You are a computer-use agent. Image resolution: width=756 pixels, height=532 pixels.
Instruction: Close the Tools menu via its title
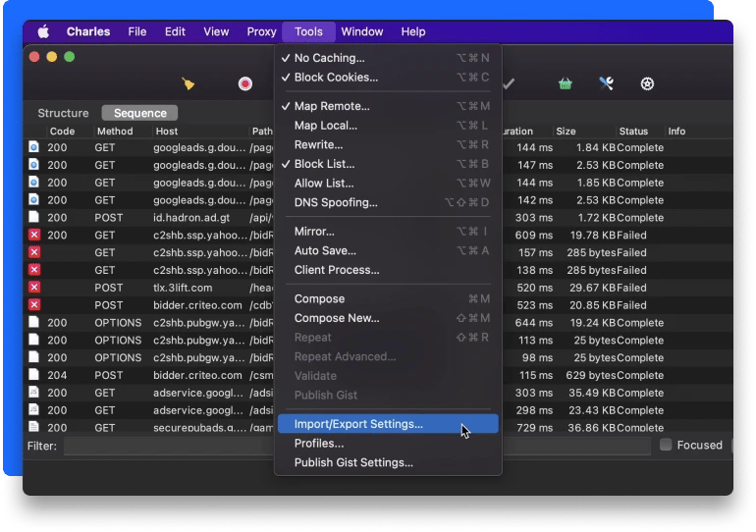pos(308,31)
